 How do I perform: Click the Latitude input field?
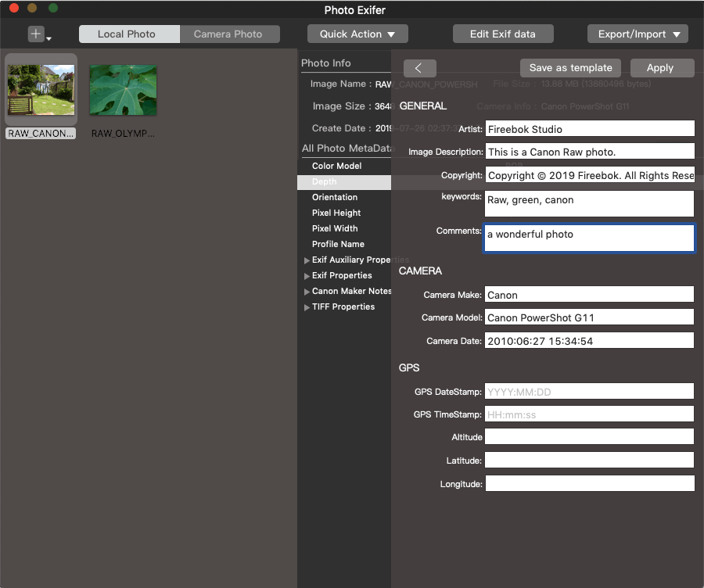pyautogui.click(x=589, y=460)
